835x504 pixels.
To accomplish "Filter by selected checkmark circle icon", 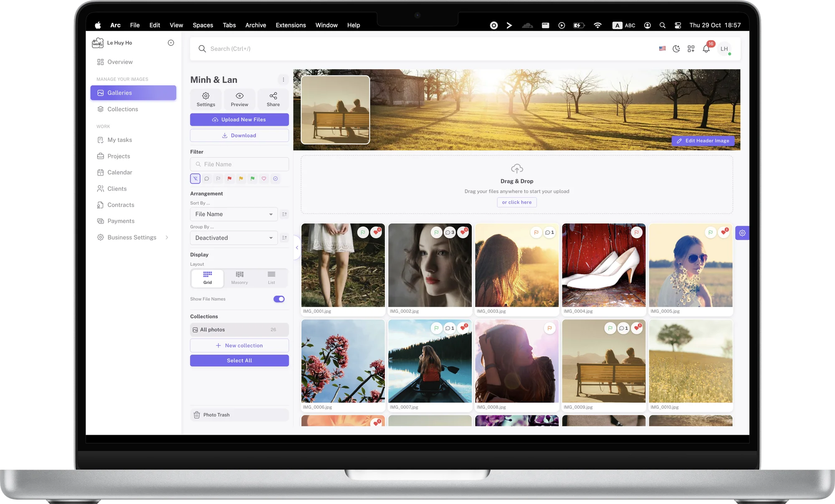I will 276,179.
